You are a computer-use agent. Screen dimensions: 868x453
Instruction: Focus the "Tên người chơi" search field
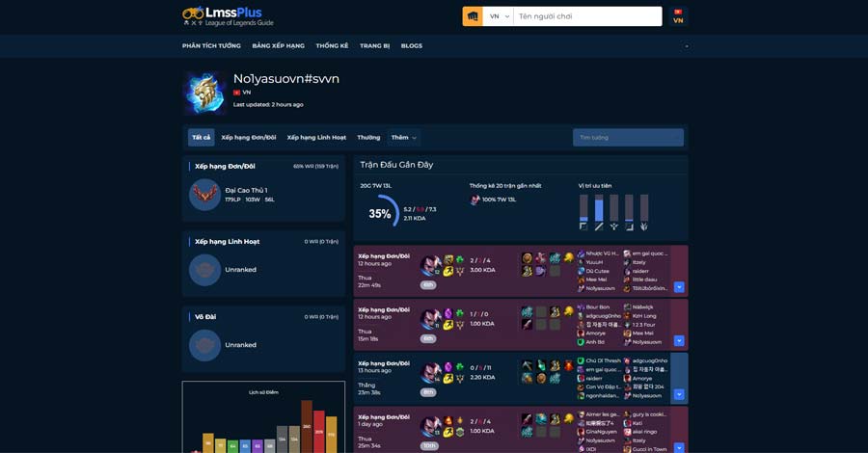coord(586,16)
